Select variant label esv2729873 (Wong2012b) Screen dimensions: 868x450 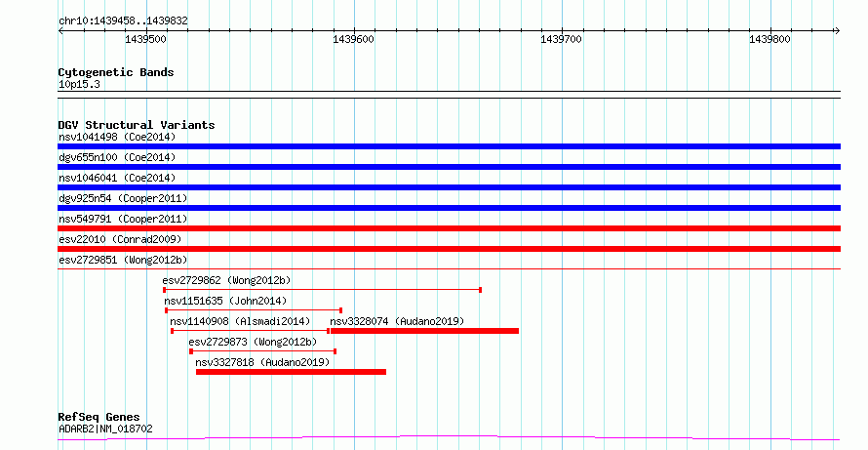(253, 342)
